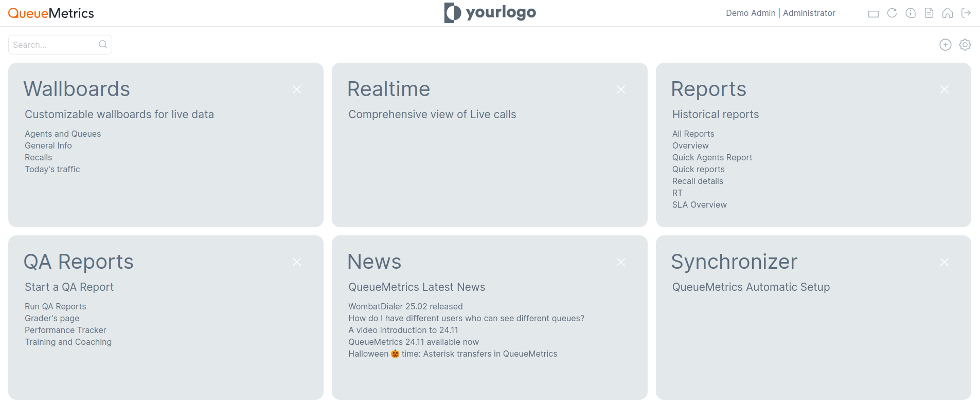The image size is (980, 407).
Task: Click Comprehensive view of Live calls
Action: click(432, 114)
